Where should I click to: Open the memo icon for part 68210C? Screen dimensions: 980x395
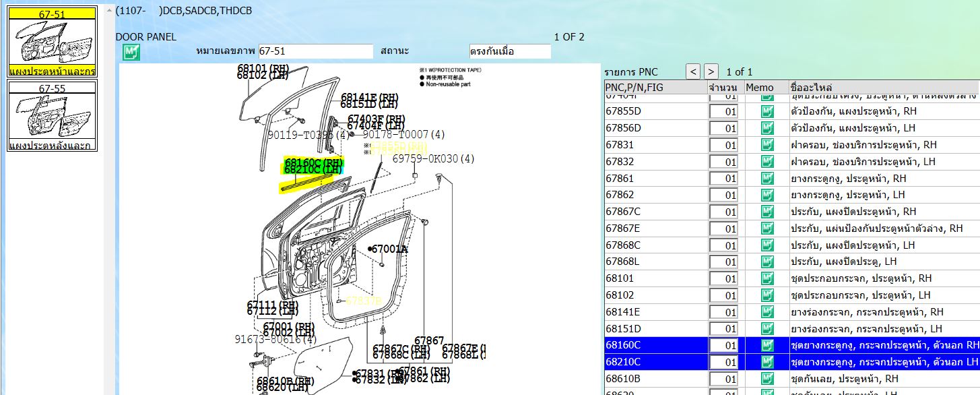pyautogui.click(x=767, y=363)
